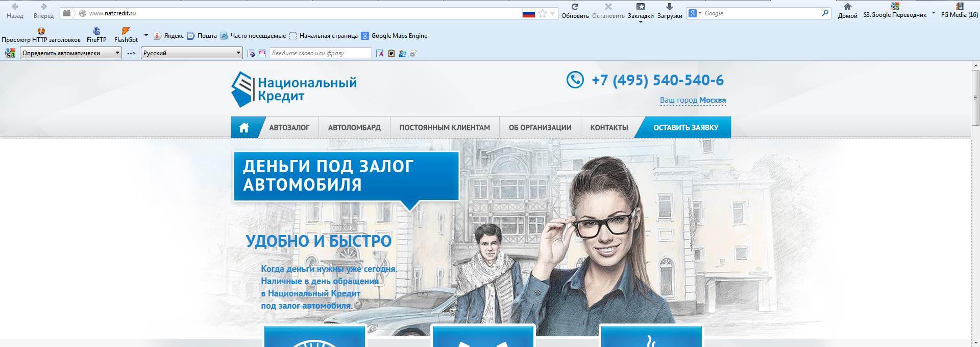The height and width of the screenshot is (347, 980).
Task: Open translator settings gear icon
Action: [x=413, y=53]
